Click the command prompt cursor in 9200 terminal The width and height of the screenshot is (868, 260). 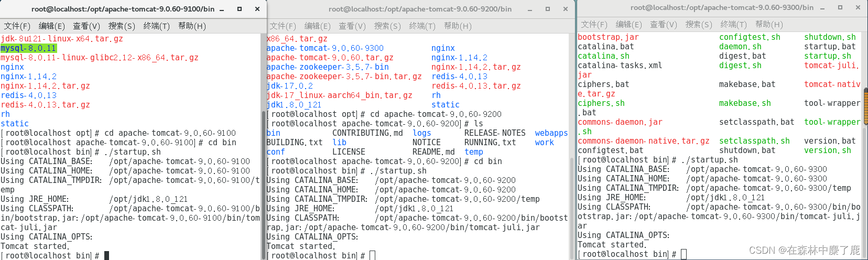(372, 255)
